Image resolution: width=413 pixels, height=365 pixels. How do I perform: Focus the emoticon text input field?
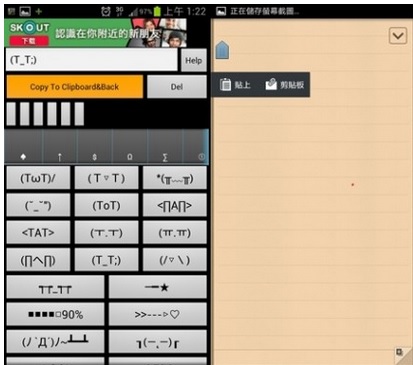92,60
